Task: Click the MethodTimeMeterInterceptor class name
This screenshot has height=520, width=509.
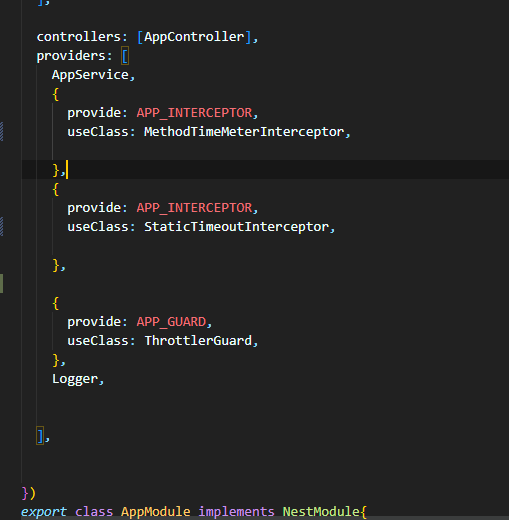Action: click(244, 132)
